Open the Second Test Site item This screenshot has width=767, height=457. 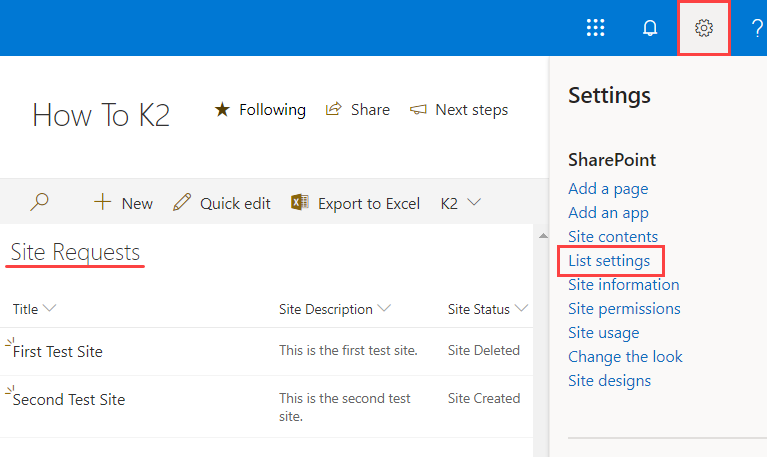[69, 399]
